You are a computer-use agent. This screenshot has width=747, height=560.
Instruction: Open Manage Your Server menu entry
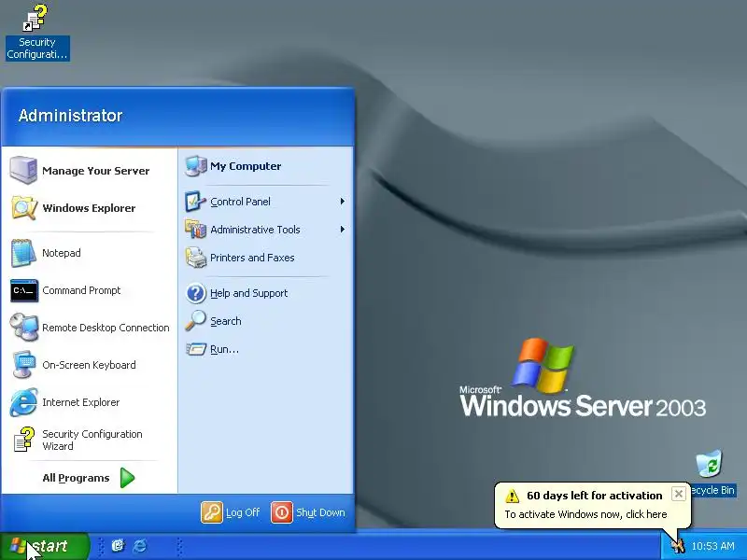click(x=96, y=171)
